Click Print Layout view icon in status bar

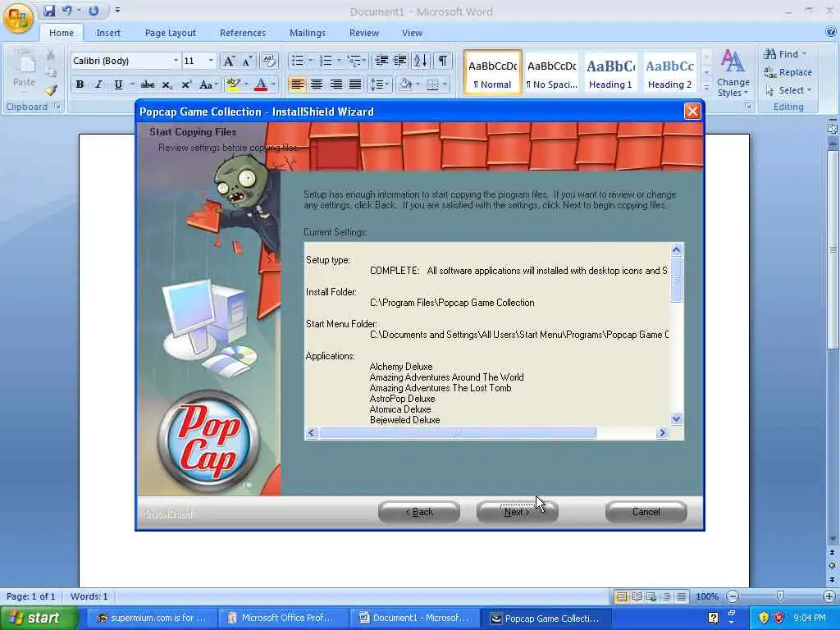pos(621,596)
